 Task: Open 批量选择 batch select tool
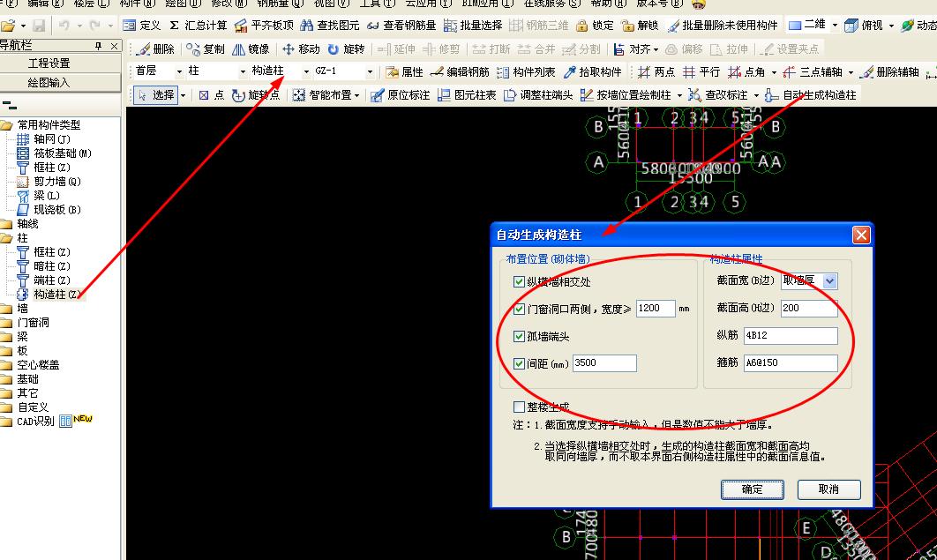point(473,25)
